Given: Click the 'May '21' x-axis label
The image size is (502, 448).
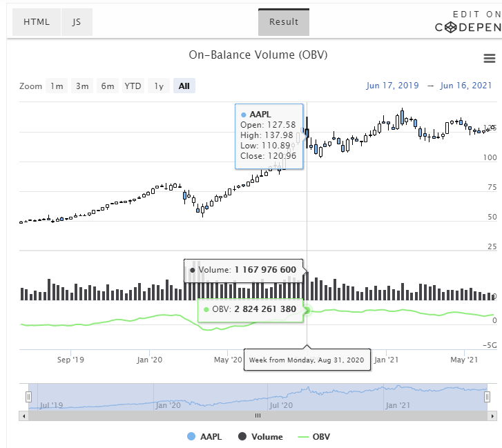Looking at the screenshot, I should click(464, 360).
